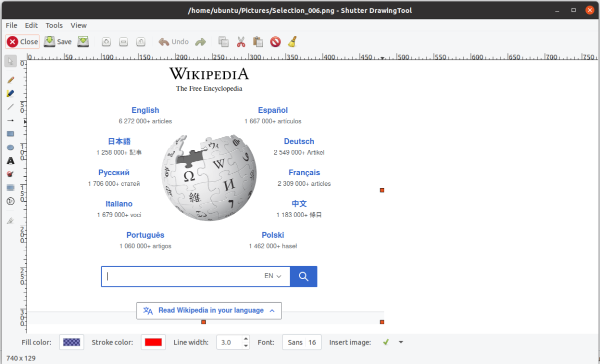Click the WIKIPEDIA title heading
This screenshot has width=600, height=364.
[x=209, y=74]
